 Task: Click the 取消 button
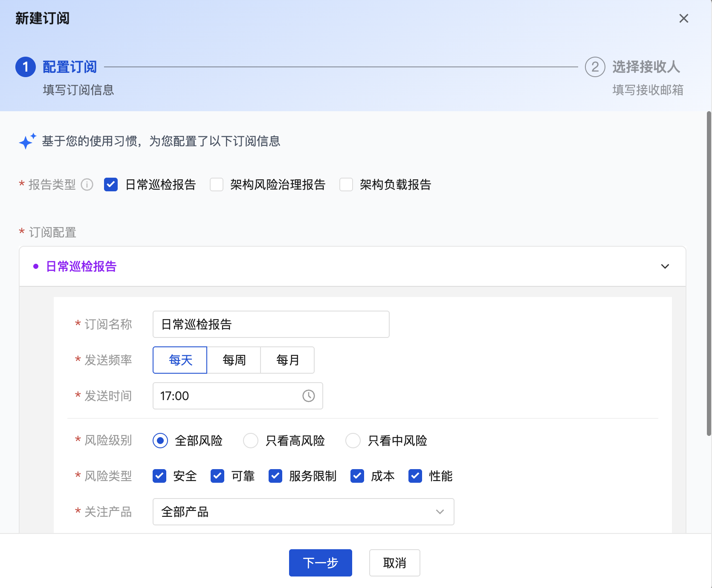[x=394, y=563]
